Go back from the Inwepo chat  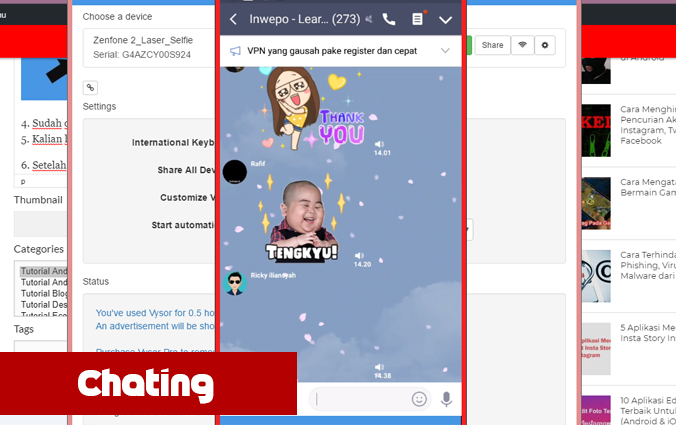coord(233,19)
